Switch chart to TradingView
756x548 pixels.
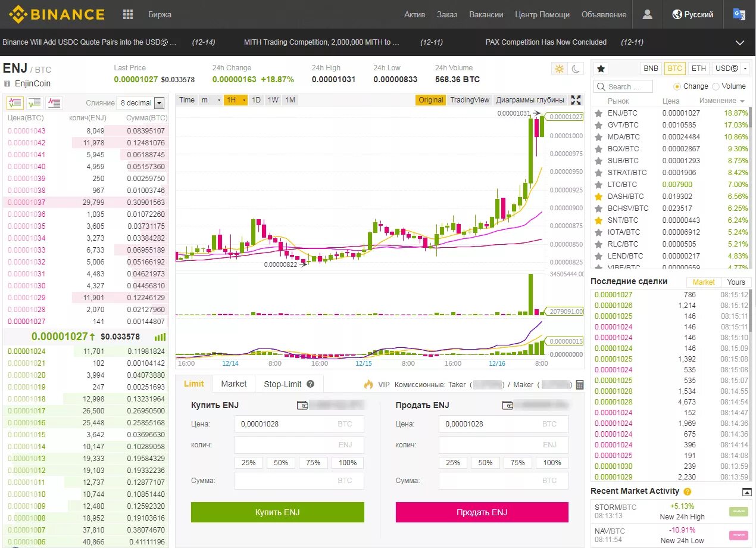click(470, 100)
